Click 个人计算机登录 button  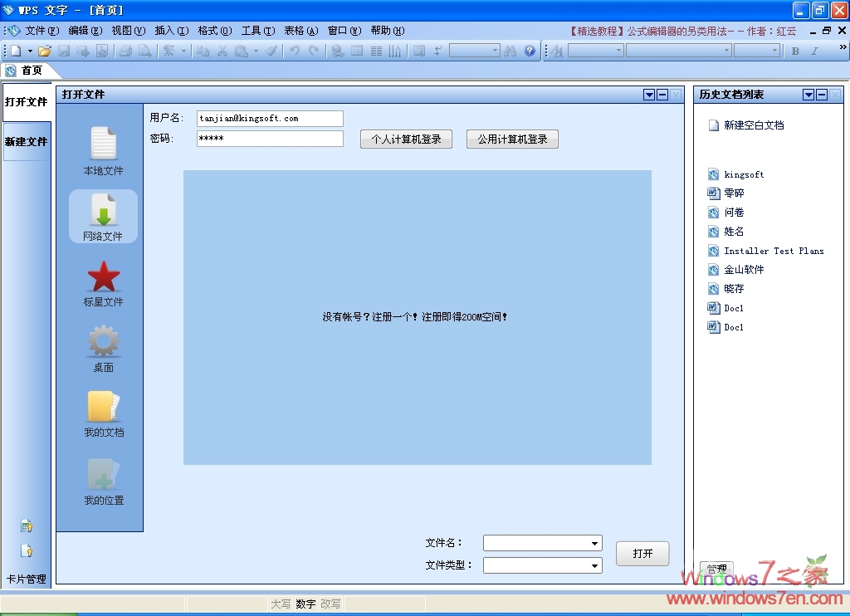[x=406, y=139]
